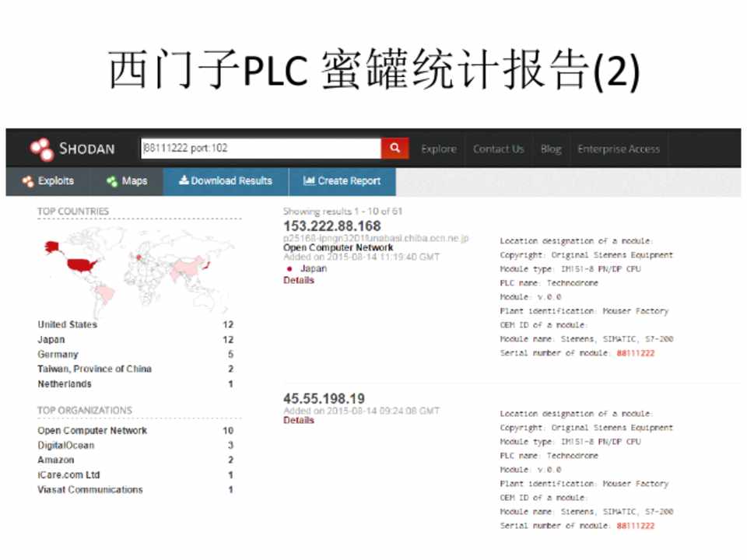Open Enterprise Access link

[619, 149]
